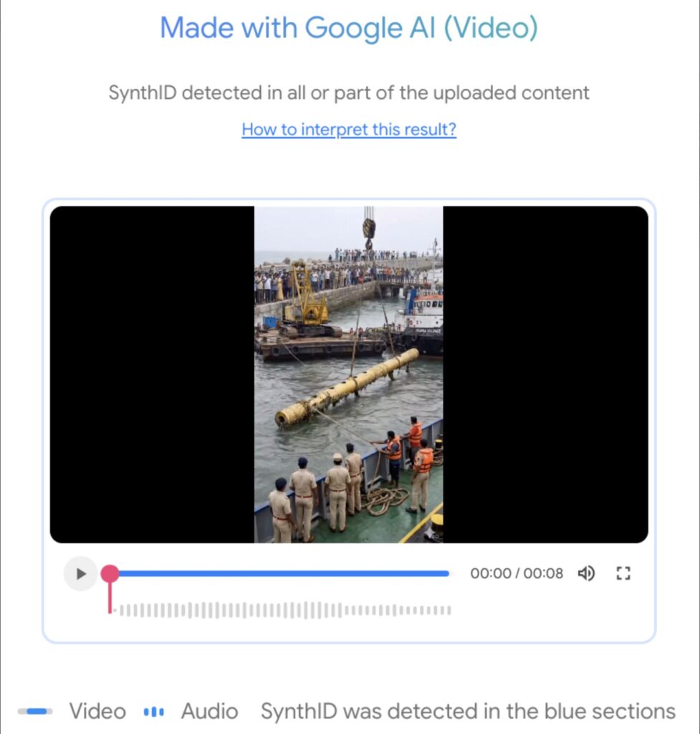Click the "Made with Google AI (Video)" heading
Viewport: 700px width, 734px height.
349,29
